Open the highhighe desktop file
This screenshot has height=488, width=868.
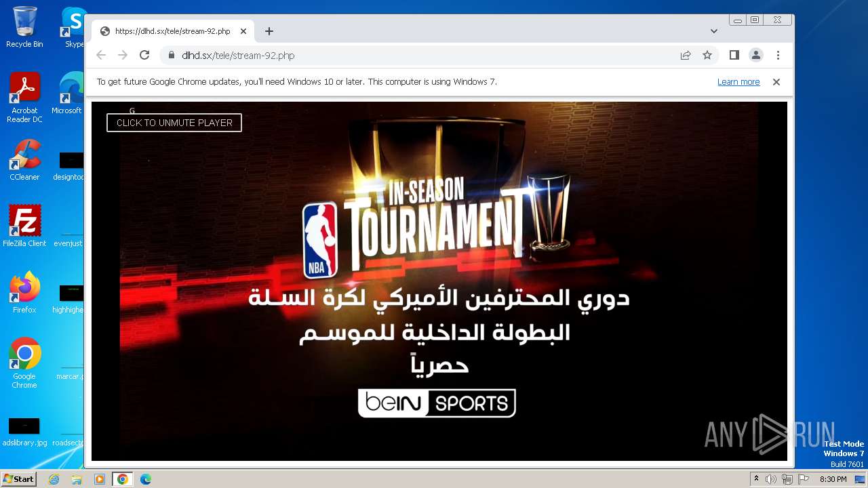[x=68, y=299]
